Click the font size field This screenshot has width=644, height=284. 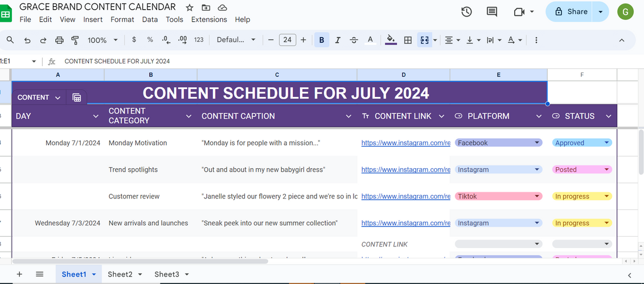[288, 40]
